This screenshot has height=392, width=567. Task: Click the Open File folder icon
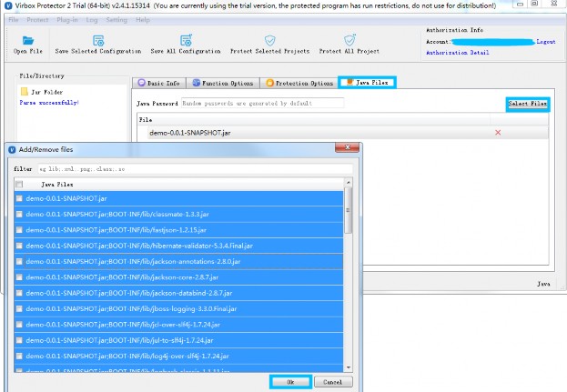[28, 40]
